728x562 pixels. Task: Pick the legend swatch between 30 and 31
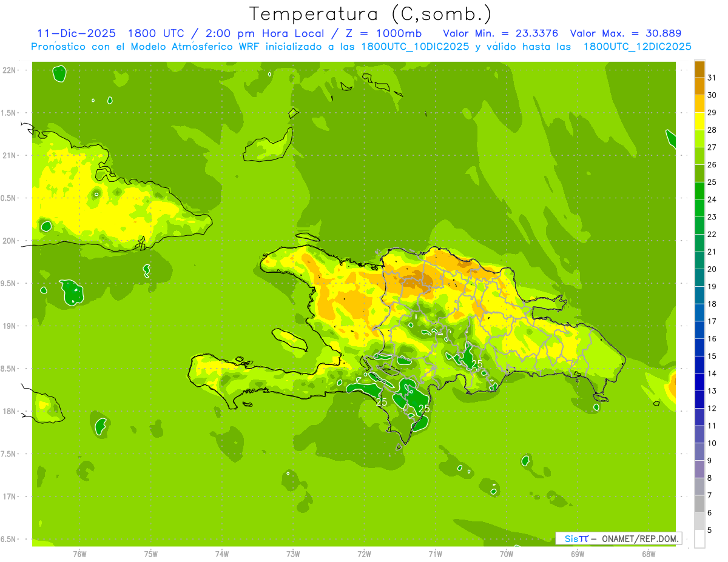[x=699, y=87]
